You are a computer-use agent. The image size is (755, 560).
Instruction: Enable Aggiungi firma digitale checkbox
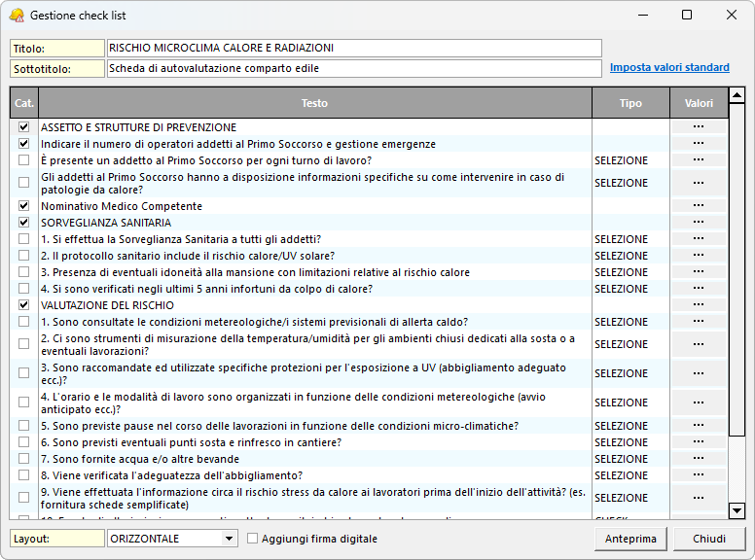(x=253, y=539)
